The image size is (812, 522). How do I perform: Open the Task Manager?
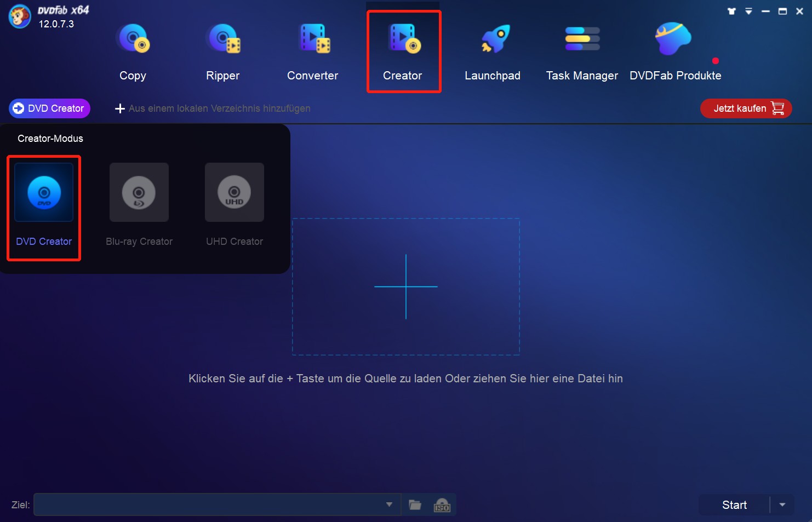pyautogui.click(x=582, y=52)
